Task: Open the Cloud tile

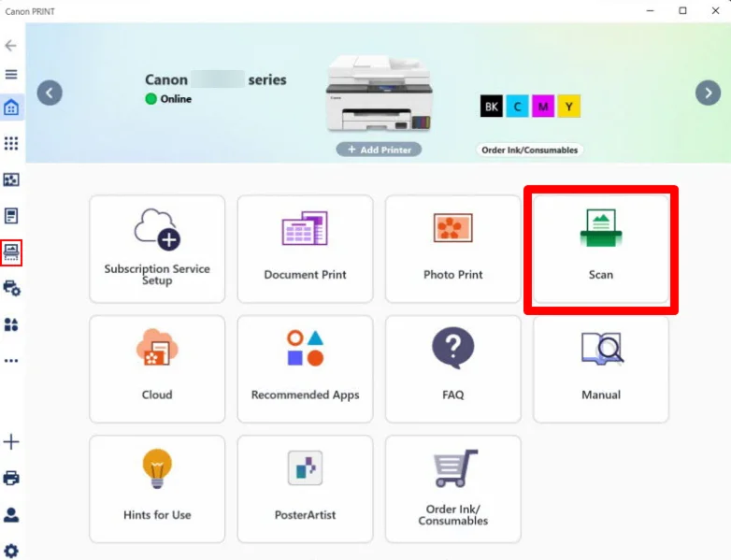Action: point(157,368)
